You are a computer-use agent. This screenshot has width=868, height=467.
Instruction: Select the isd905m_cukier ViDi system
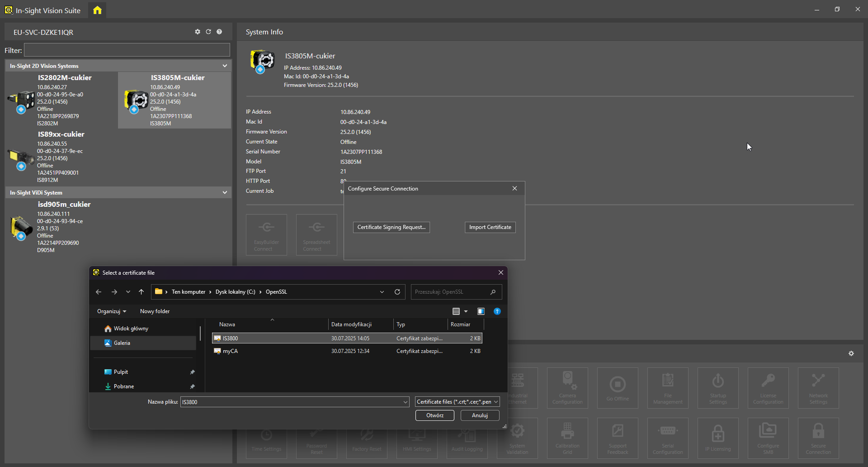61,227
